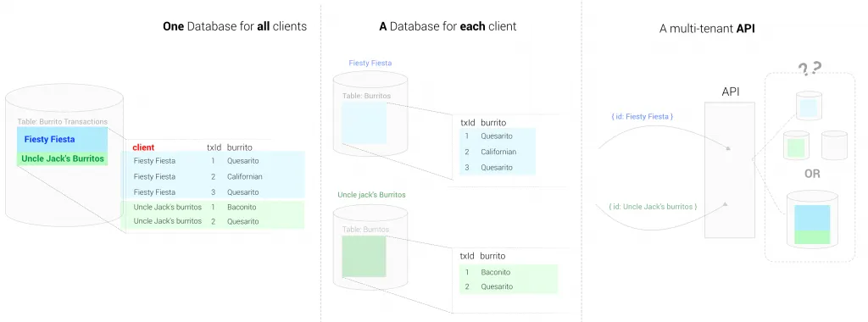868x322 pixels.
Task: Click the gray question marks above databases
Action: [x=809, y=68]
